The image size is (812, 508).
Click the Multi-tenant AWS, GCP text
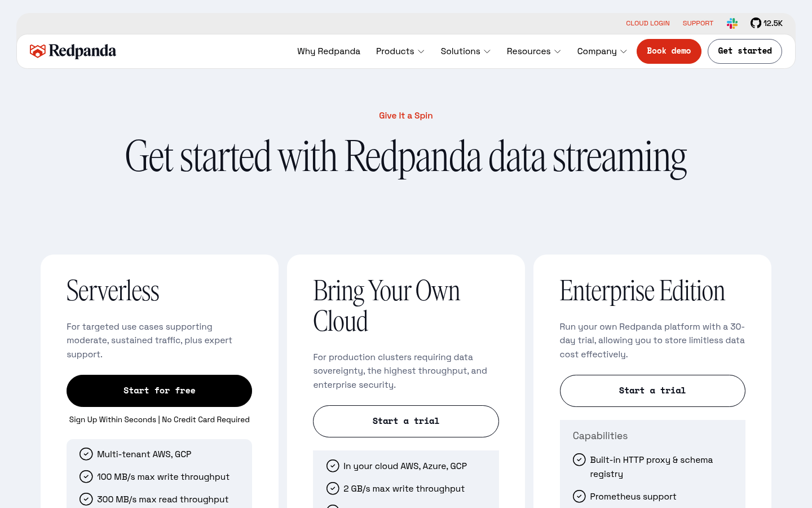(144, 454)
